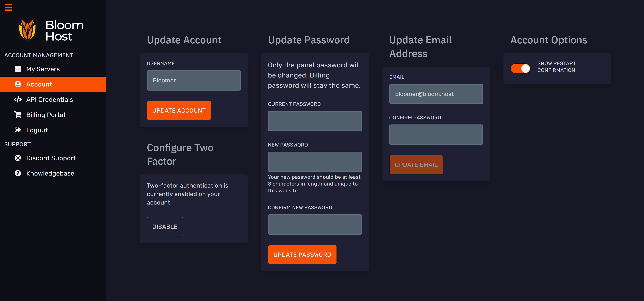Click the Billing Portal cart icon
644x301 pixels.
point(18,115)
